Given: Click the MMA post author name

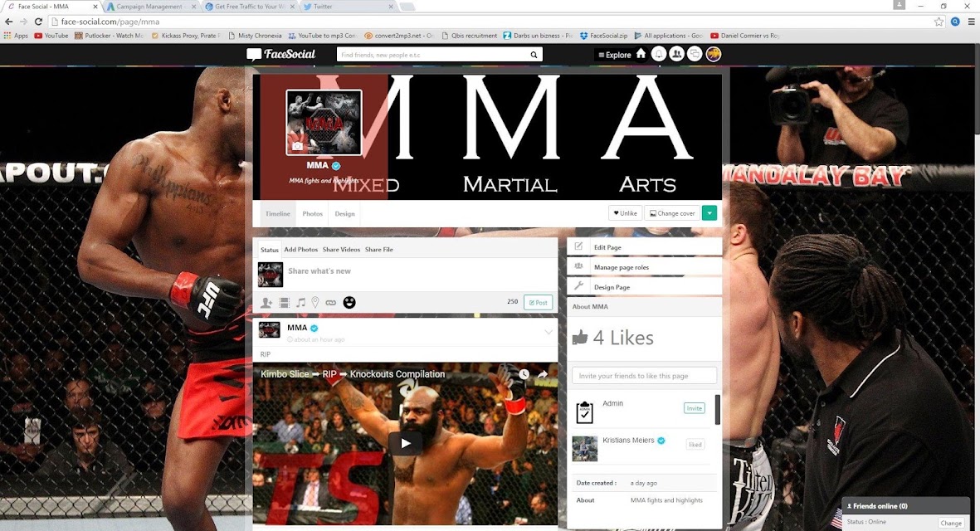Looking at the screenshot, I should (297, 328).
